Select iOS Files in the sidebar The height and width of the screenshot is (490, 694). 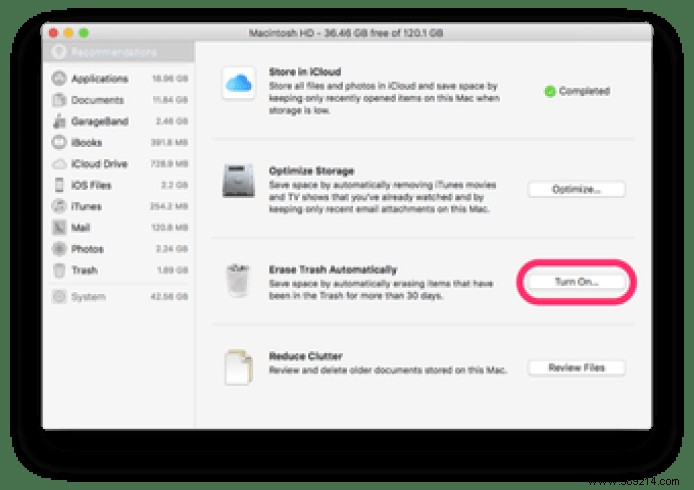(119, 185)
